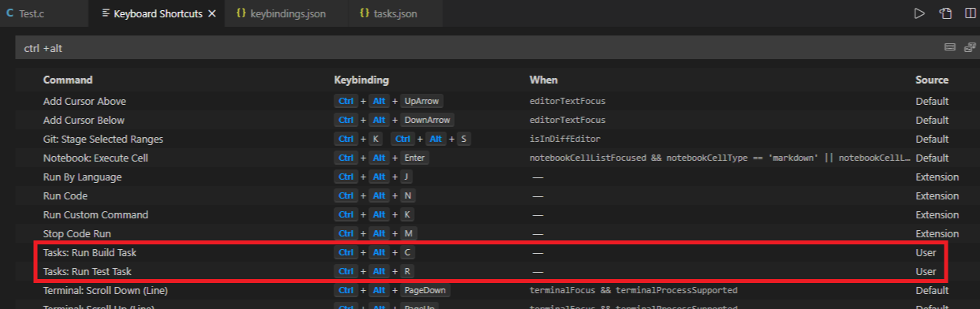Screen dimensions: 980x309
Task: Click the Source column header
Action: [x=932, y=80]
